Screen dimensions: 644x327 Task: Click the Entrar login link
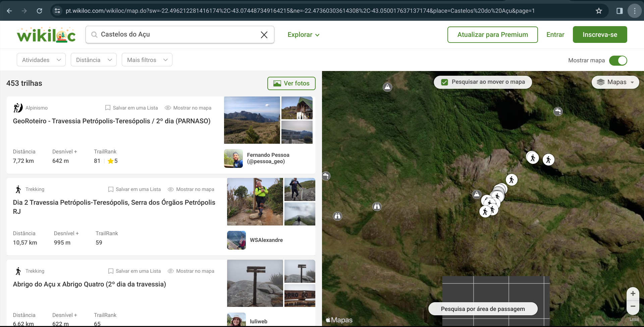tap(555, 35)
